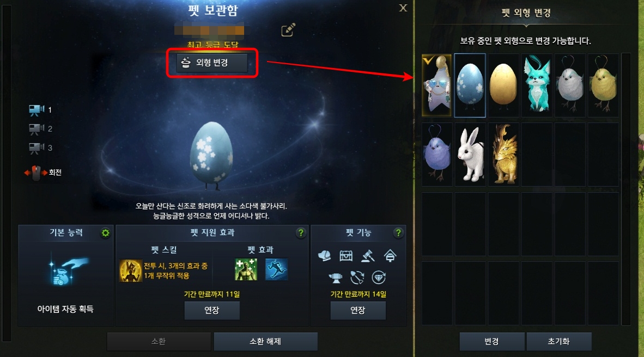Image resolution: width=644 pixels, height=357 pixels.
Task: Extend pet support effect with 연장 button
Action: [x=212, y=310]
